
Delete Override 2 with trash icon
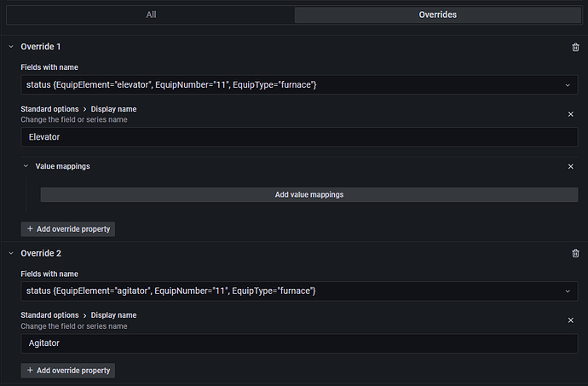click(x=575, y=253)
